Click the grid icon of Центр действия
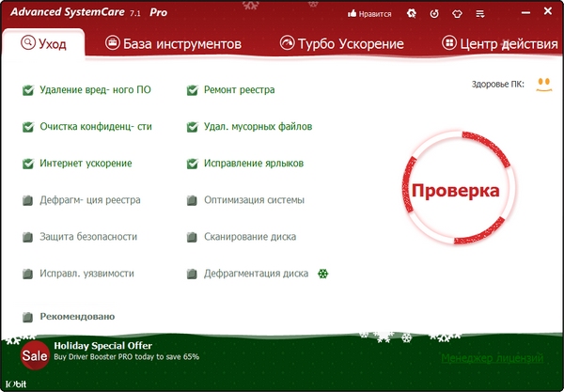Viewport: 564px width, 392px height. click(449, 43)
